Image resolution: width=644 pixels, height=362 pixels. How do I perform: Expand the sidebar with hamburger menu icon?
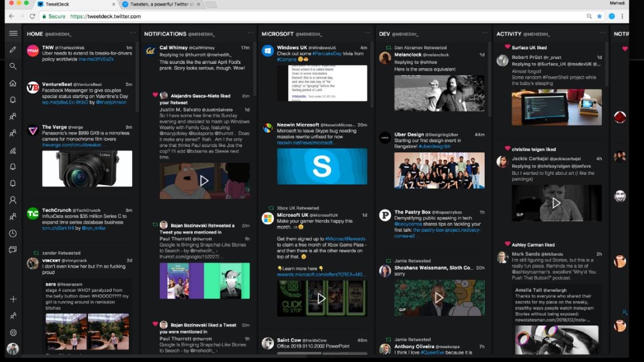click(13, 33)
